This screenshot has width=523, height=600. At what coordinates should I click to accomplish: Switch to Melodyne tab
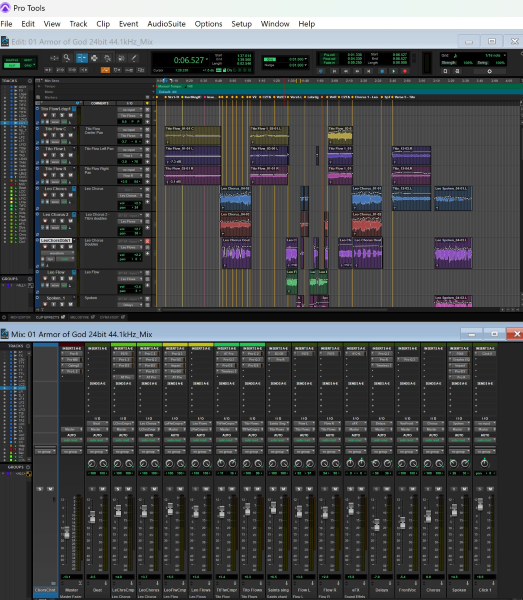pos(83,317)
